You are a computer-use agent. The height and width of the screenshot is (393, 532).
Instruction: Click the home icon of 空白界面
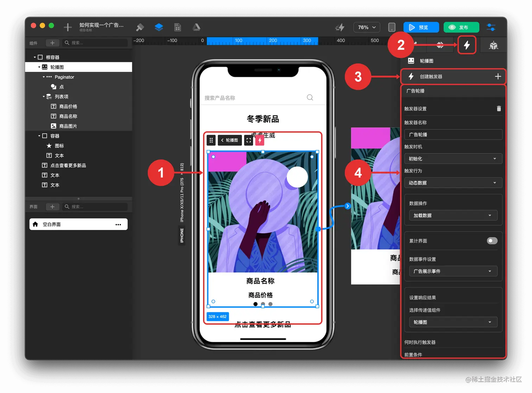point(35,224)
